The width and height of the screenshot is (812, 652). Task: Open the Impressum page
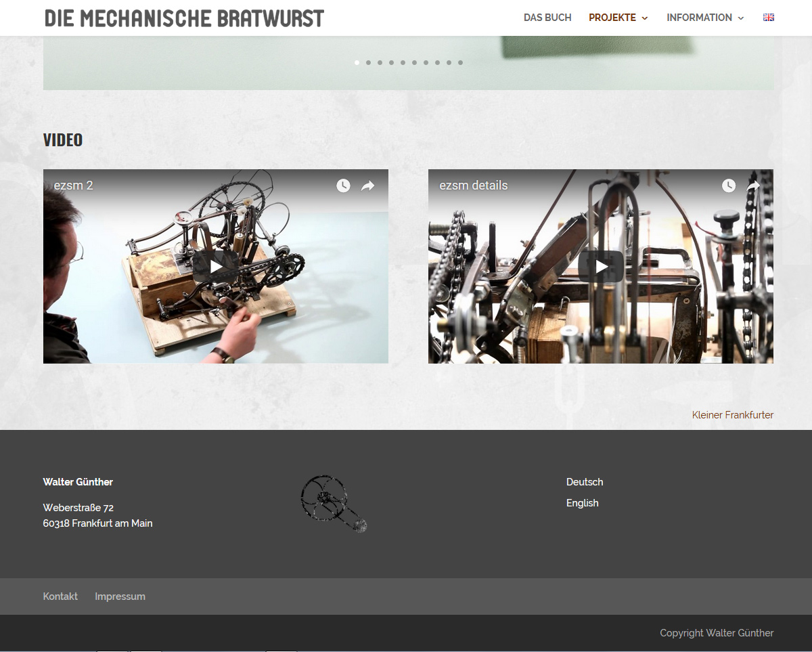pos(120,596)
